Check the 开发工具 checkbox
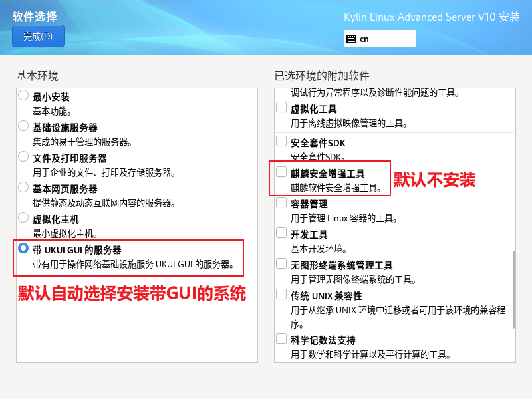Screen dimensions: 532x399 (x=281, y=233)
